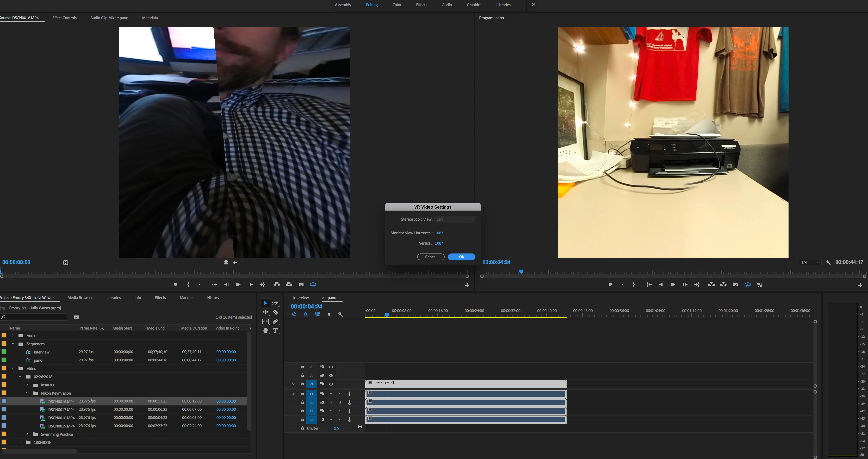Open playback resolution 1/4 dropdown

coord(810,263)
